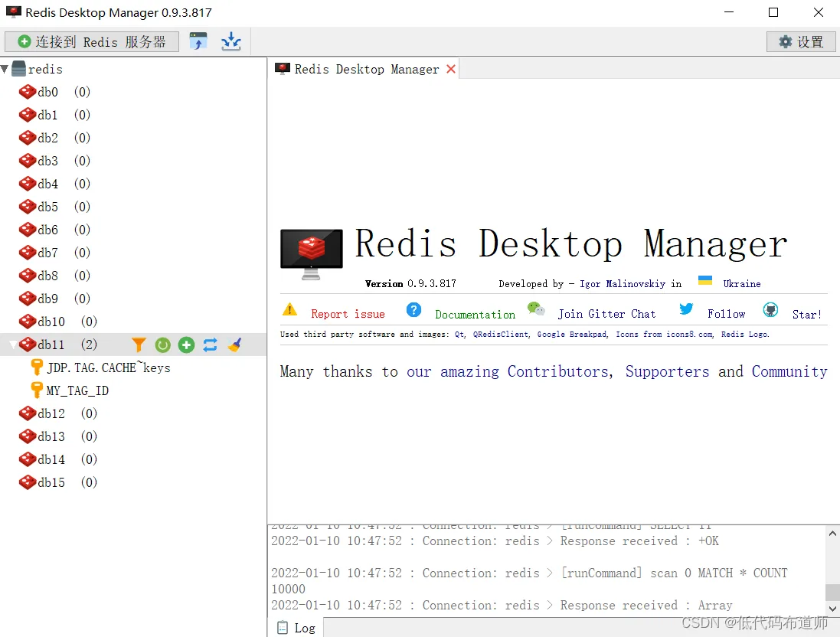Select the db9 database row
The height and width of the screenshot is (637, 840).
133,299
